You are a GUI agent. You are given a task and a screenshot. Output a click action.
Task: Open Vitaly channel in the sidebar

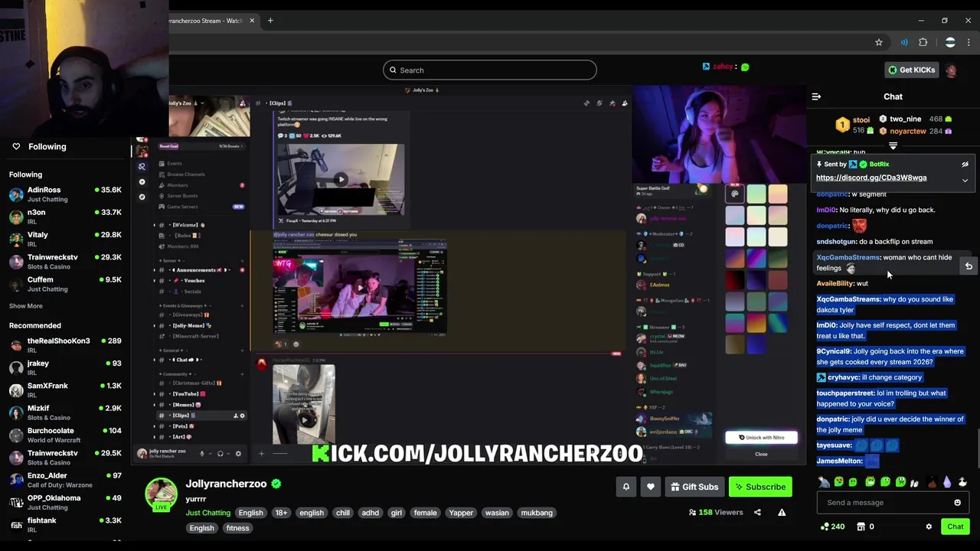pos(65,239)
